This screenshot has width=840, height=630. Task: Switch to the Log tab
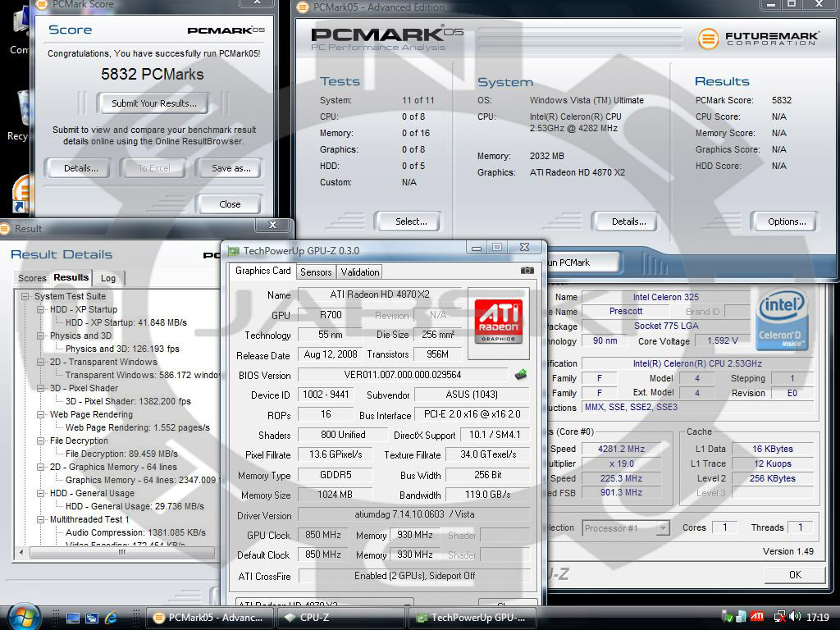pos(108,278)
